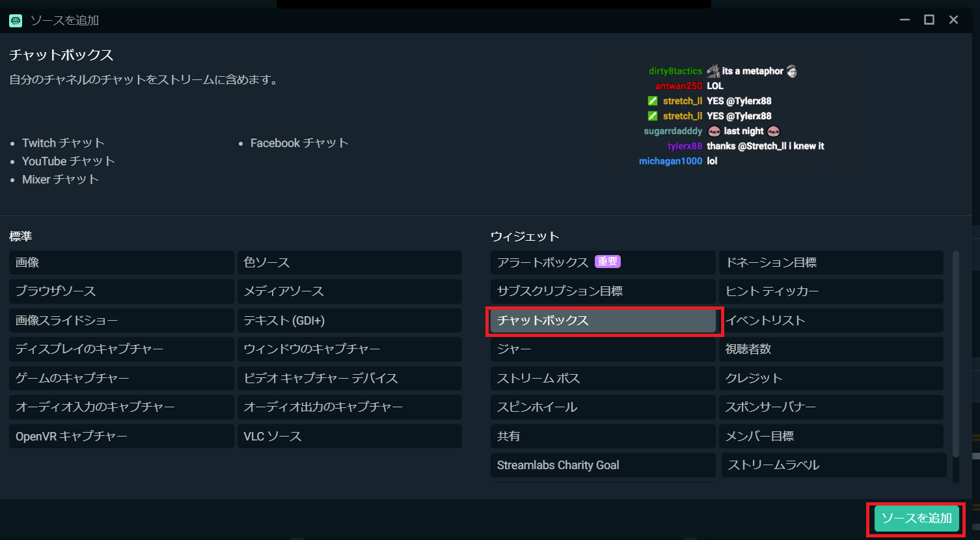Select イベントリスト widget
This screenshot has width=980, height=540.
coord(831,320)
